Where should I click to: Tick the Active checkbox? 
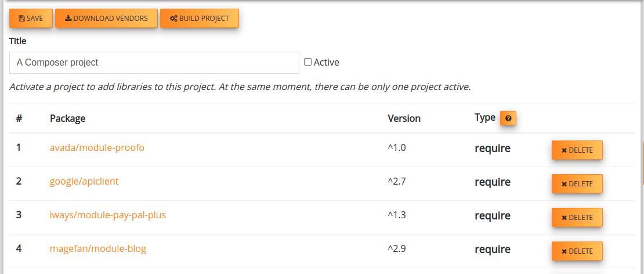point(307,62)
